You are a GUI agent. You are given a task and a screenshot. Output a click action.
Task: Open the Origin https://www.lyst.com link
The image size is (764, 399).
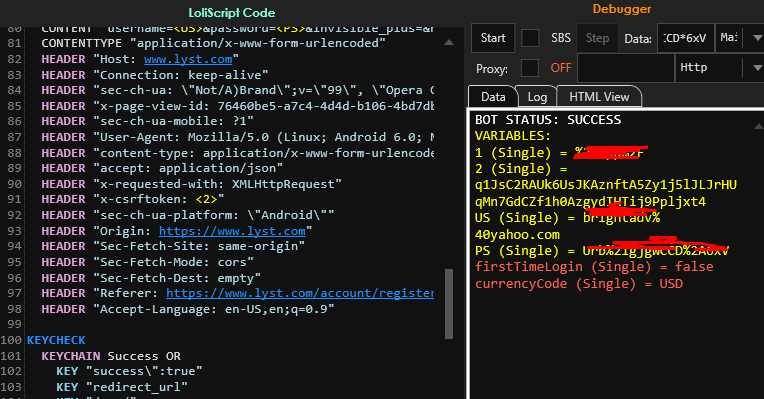[232, 231]
